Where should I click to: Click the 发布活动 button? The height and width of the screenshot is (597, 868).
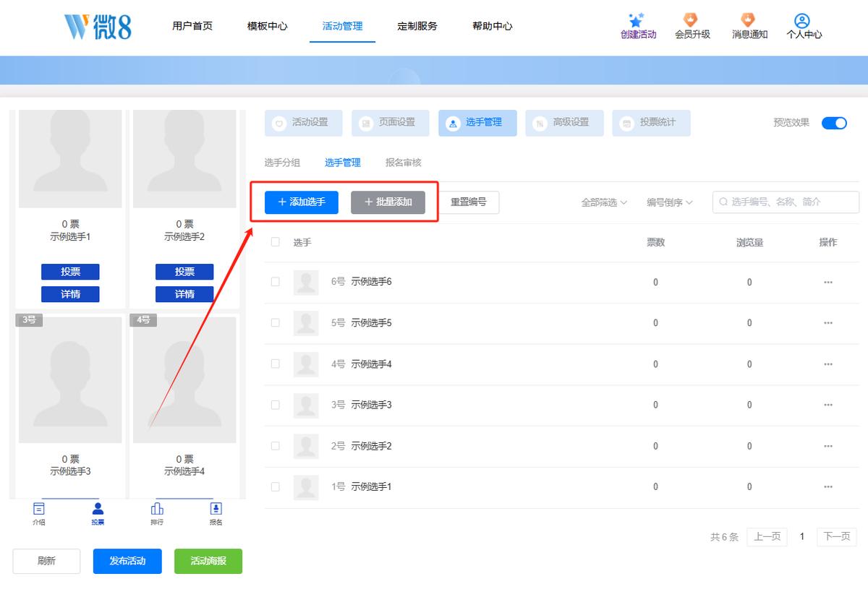click(127, 562)
